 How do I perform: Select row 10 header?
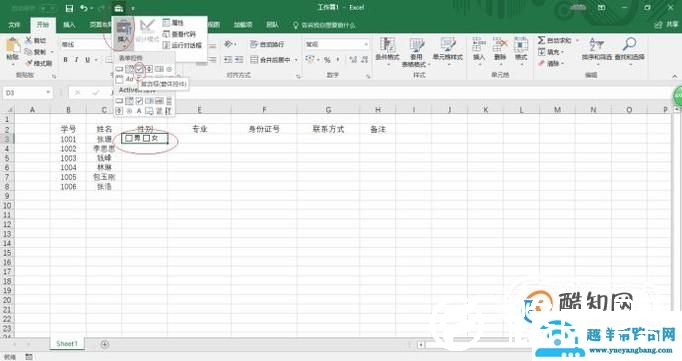click(x=7, y=206)
